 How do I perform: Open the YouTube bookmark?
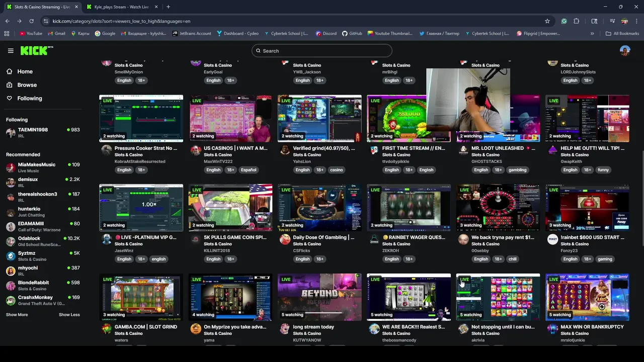(31, 34)
